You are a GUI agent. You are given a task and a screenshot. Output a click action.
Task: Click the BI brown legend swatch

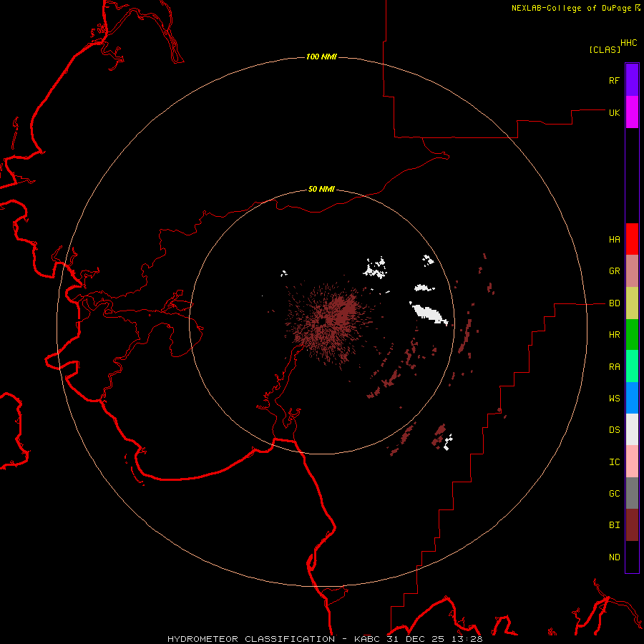(x=632, y=525)
